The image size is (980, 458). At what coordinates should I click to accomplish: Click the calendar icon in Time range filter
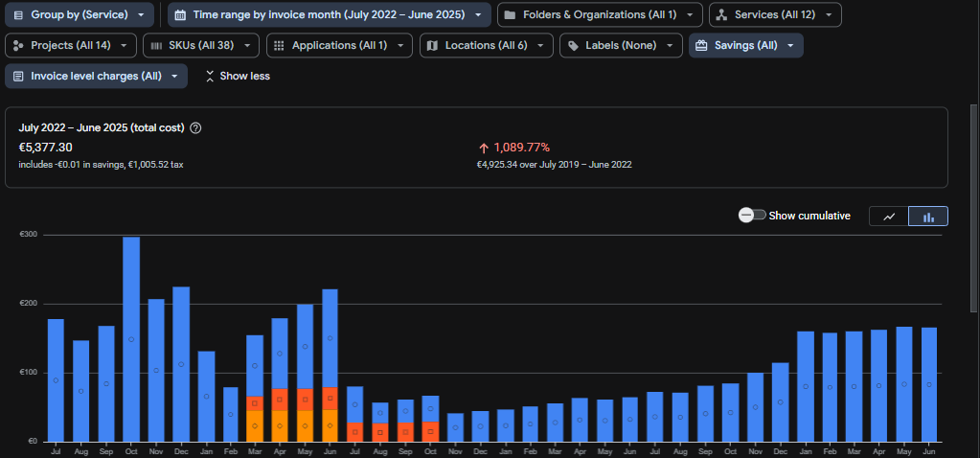click(x=180, y=15)
